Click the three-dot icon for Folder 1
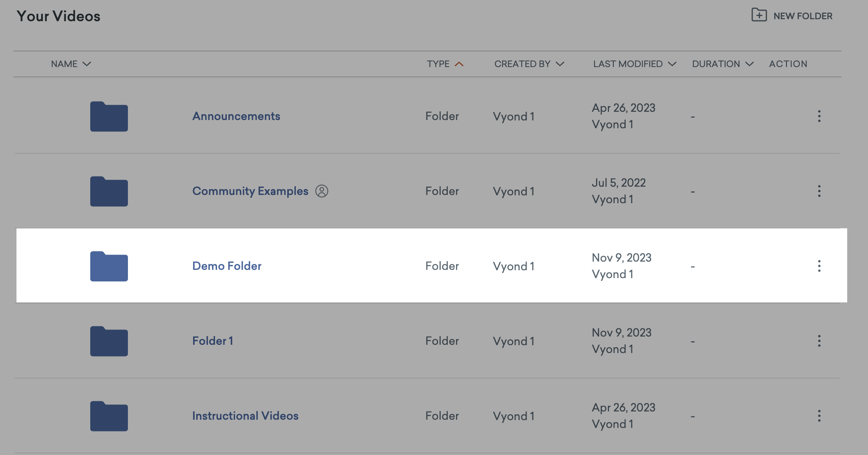The height and width of the screenshot is (455, 868). pos(819,341)
